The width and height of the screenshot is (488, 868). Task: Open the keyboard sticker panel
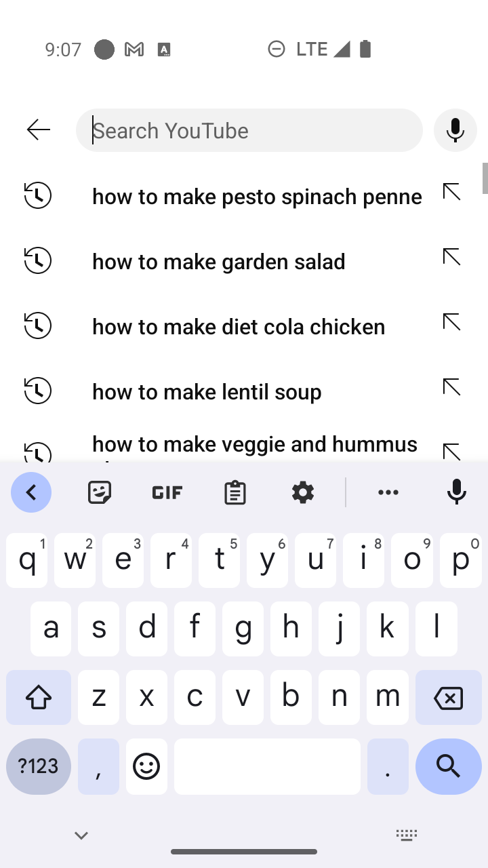(x=100, y=492)
